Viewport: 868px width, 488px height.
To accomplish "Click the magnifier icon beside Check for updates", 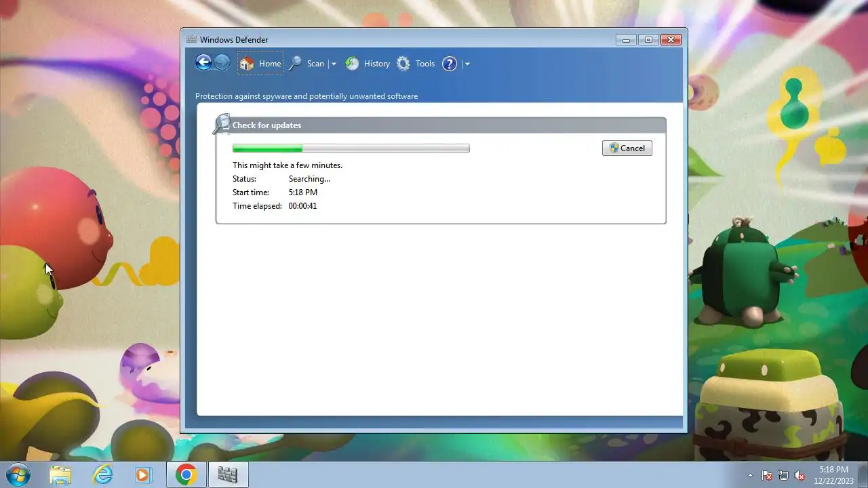I will (221, 124).
